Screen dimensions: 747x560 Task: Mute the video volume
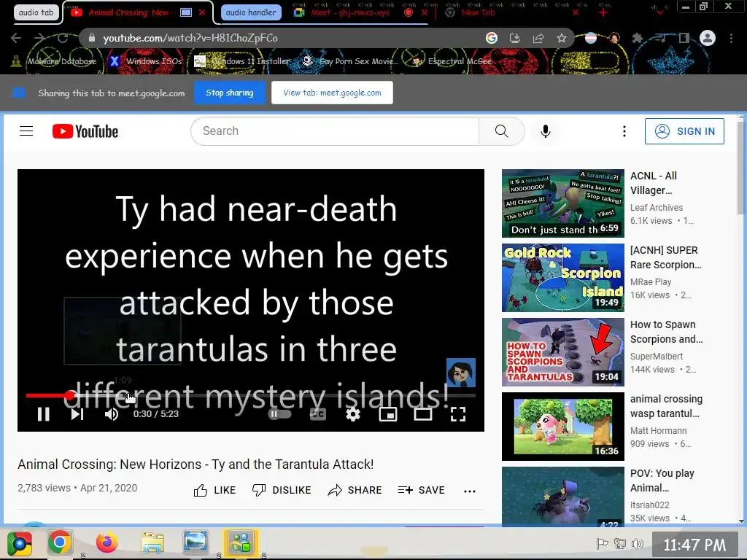(112, 414)
